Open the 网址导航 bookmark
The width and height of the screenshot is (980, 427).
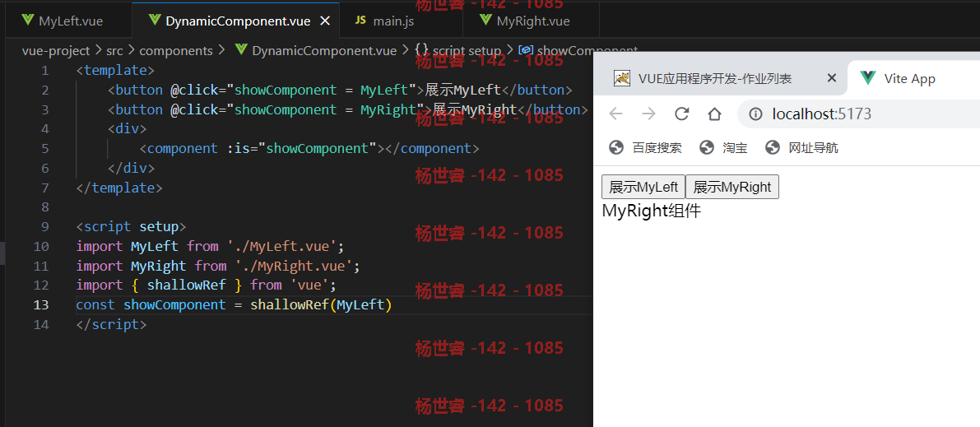pos(801,147)
